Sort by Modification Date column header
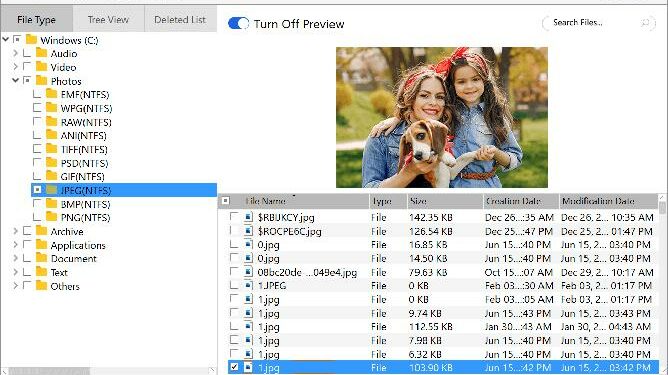The height and width of the screenshot is (375, 668). tap(608, 201)
